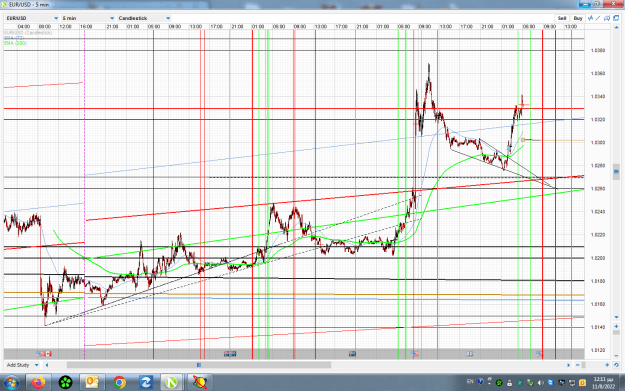This screenshot has height=391, width=625.
Task: Click the US and Canada flags event marker
Action: (x=44, y=354)
